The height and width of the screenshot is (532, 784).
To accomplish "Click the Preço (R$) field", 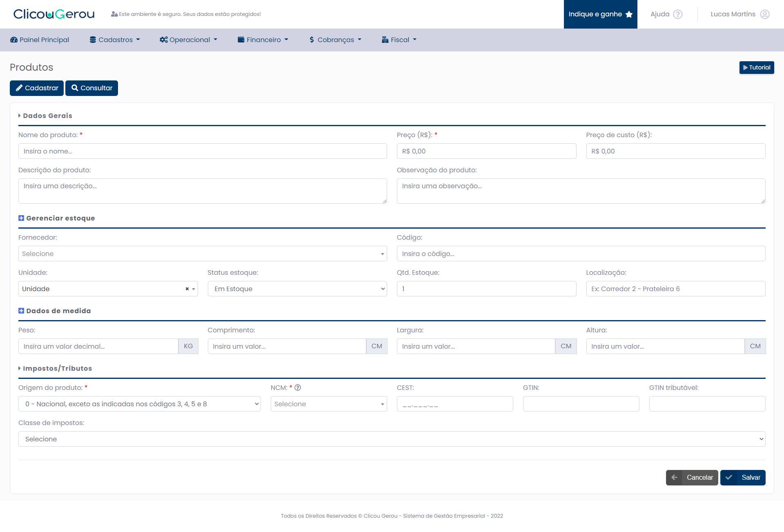I will coord(487,151).
